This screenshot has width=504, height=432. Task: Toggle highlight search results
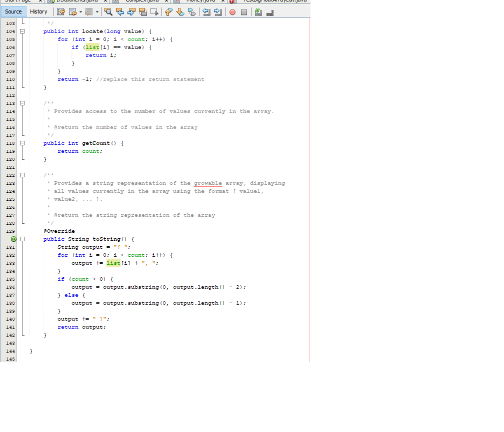click(142, 12)
